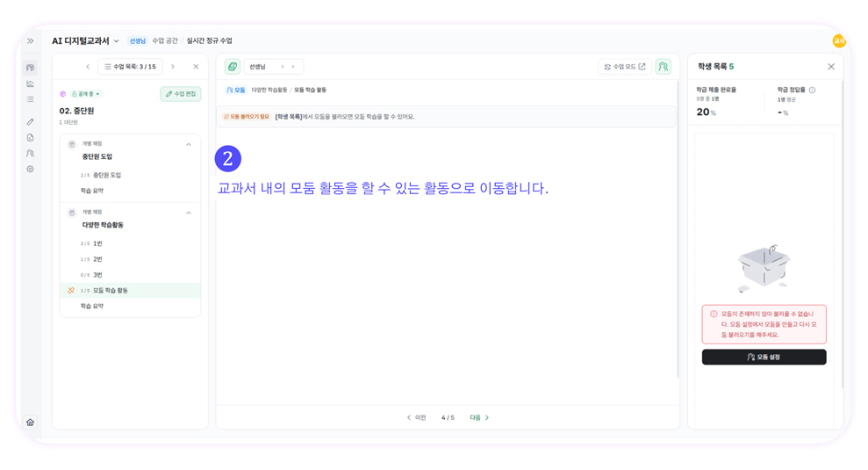Click the student list panel scrollbar
The height and width of the screenshot is (470, 868).
pyautogui.click(x=843, y=233)
